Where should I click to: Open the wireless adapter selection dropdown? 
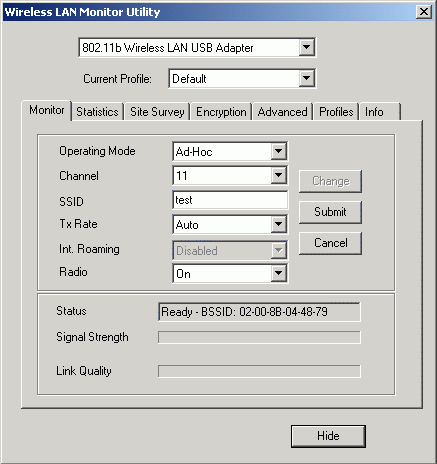pyautogui.click(x=197, y=48)
